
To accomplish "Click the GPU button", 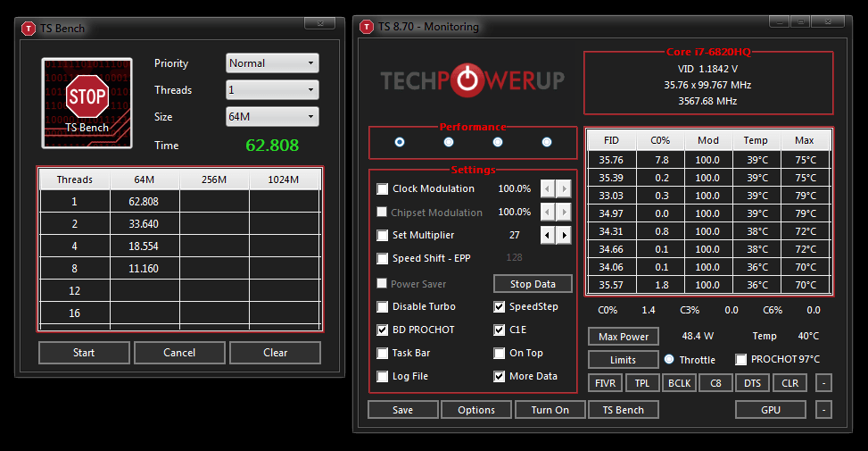I will pyautogui.click(x=771, y=409).
